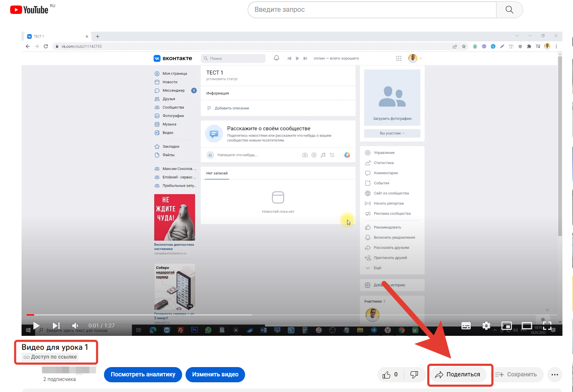Screen dimensions: 573x392
Task: Click the 'Изменить видео' button
Action: point(215,374)
